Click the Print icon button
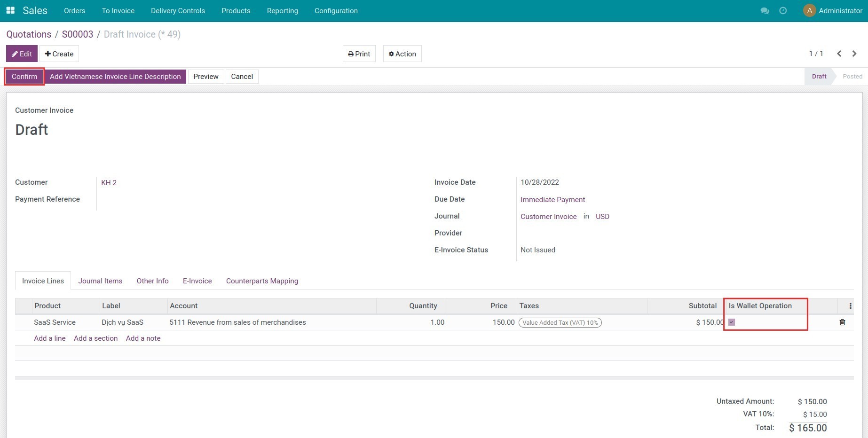The height and width of the screenshot is (438, 868). click(359, 54)
